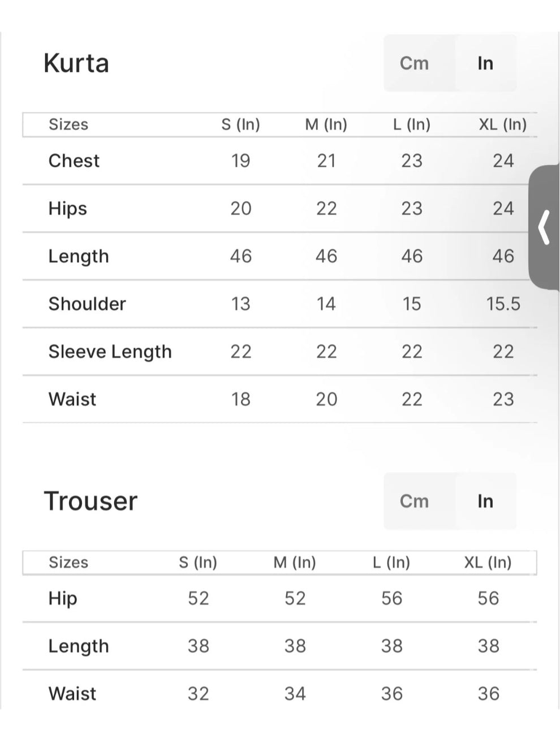The height and width of the screenshot is (752, 560).
Task: Select In unit for Trouser table
Action: [x=485, y=501]
